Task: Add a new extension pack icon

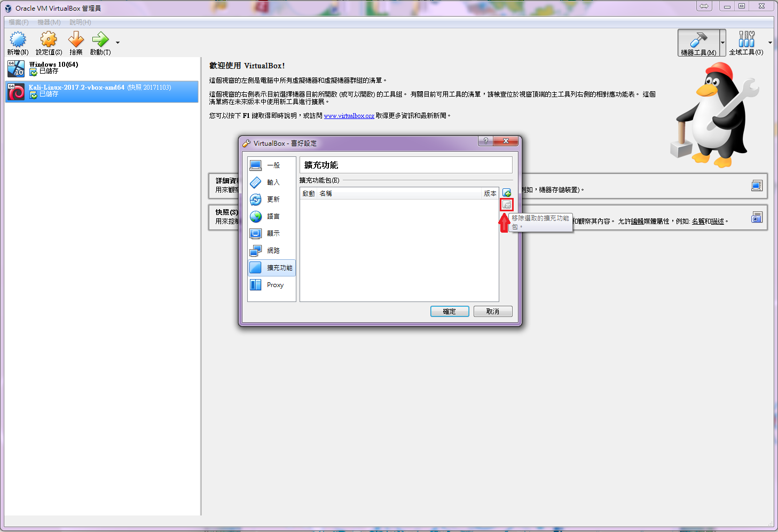Action: tap(506, 193)
